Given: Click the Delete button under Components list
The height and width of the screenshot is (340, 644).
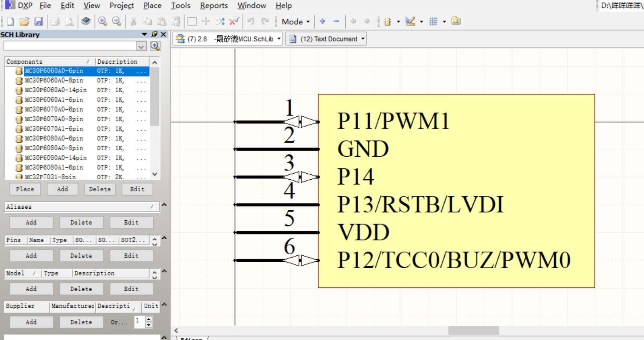Looking at the screenshot, I should tap(100, 189).
